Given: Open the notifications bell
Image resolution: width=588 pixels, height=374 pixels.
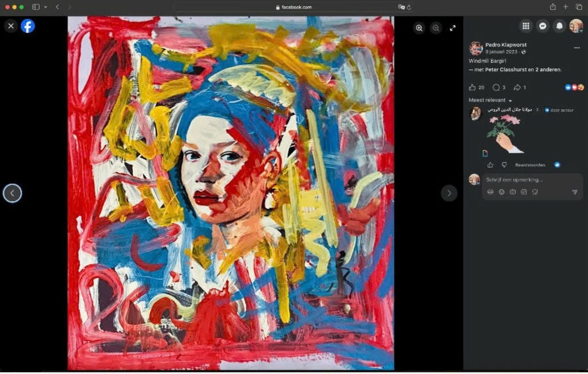Looking at the screenshot, I should (559, 26).
